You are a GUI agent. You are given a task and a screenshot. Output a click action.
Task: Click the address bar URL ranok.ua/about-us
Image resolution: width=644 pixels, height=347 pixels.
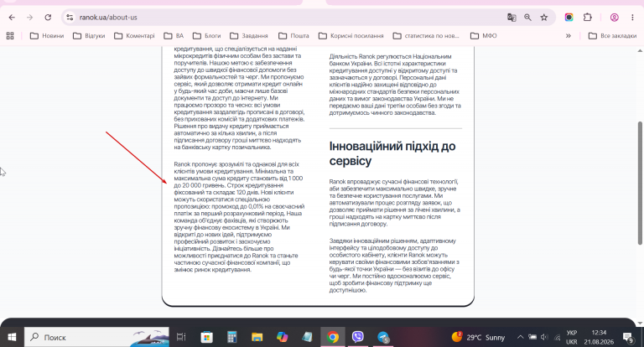pos(108,18)
